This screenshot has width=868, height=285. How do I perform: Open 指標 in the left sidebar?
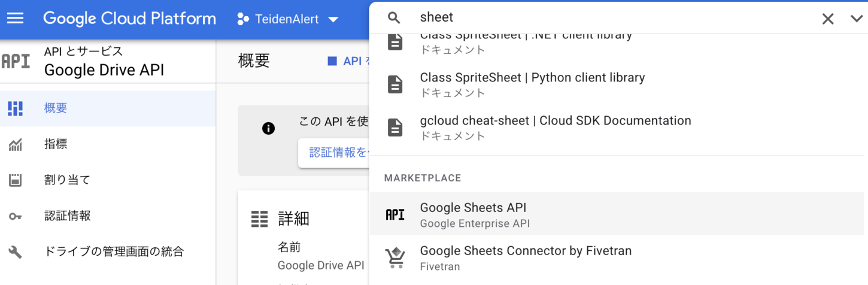click(x=108, y=144)
